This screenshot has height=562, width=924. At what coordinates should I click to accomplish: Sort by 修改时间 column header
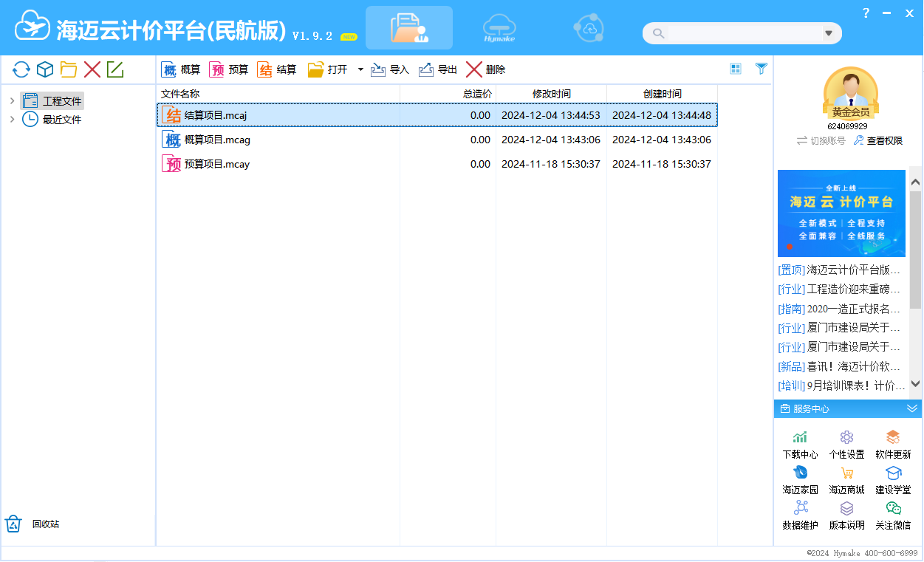pyautogui.click(x=552, y=94)
